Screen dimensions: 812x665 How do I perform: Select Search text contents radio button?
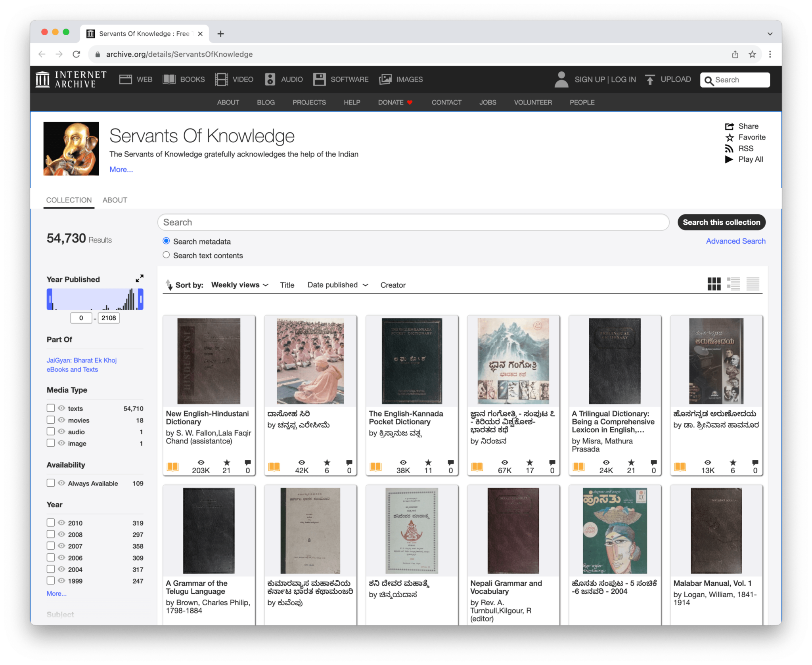(166, 255)
